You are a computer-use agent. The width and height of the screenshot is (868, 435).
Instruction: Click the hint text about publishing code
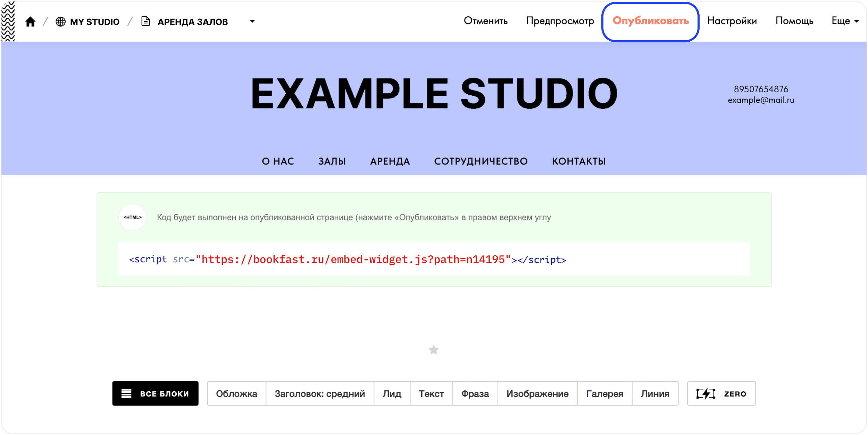click(354, 217)
